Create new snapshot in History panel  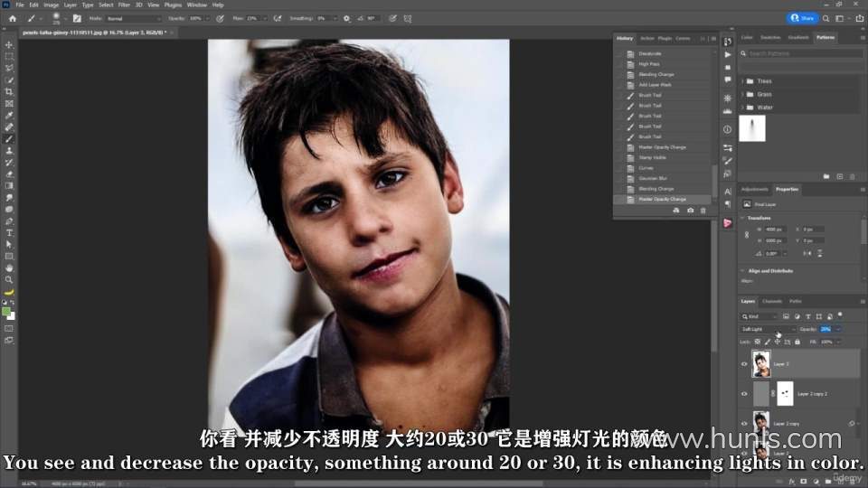pyautogui.click(x=690, y=211)
